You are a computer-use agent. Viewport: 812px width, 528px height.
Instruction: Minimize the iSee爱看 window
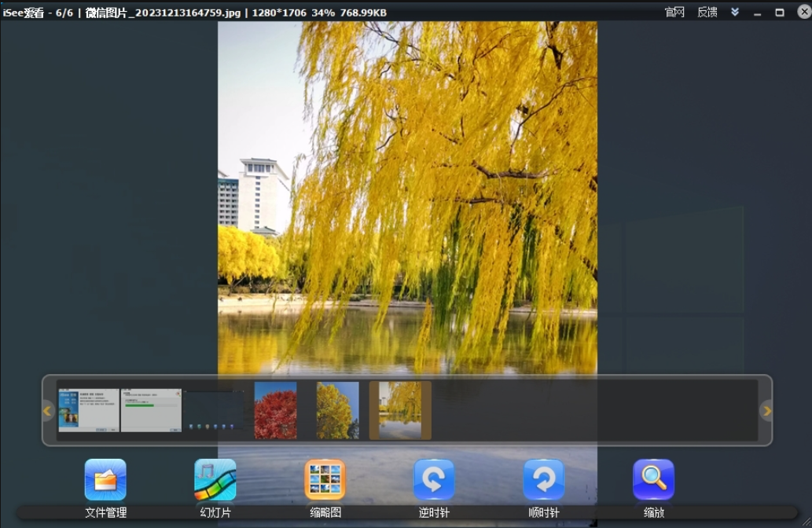(759, 12)
